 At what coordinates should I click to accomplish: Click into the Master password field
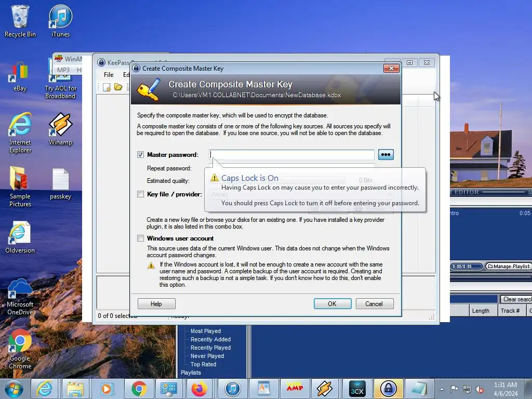coord(291,155)
